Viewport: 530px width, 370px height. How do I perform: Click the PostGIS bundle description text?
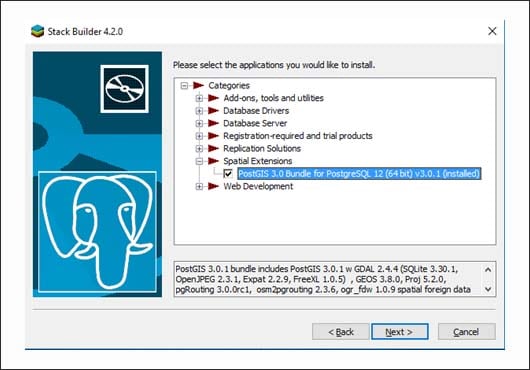tap(323, 279)
